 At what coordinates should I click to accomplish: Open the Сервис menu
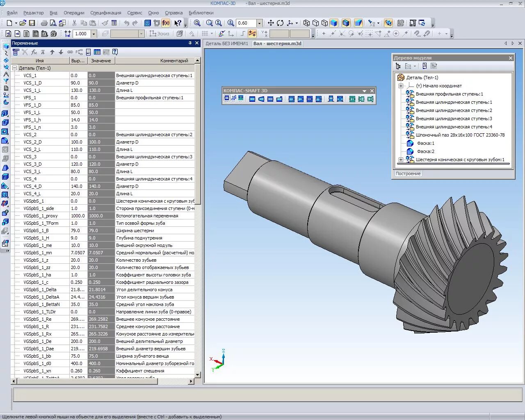(135, 13)
